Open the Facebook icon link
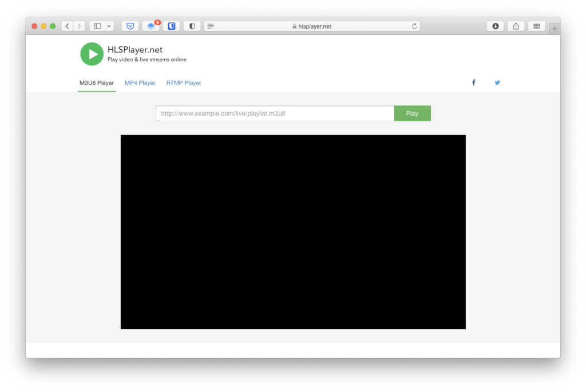 point(473,82)
